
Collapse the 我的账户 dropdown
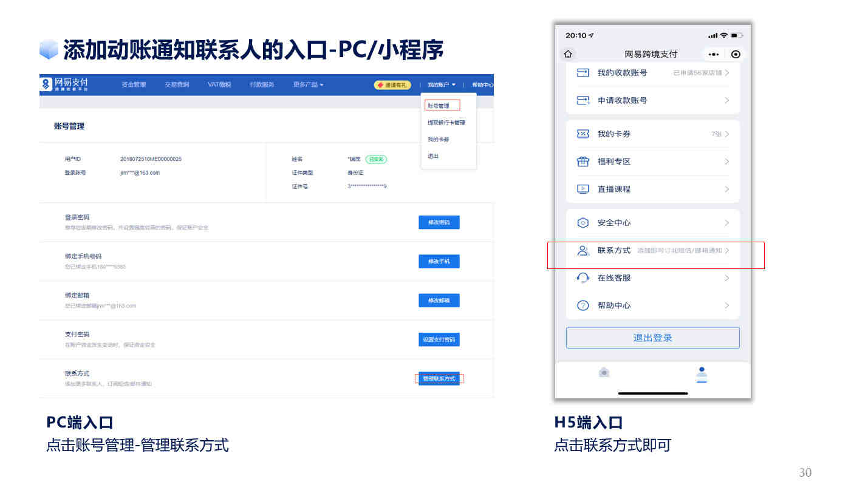441,84
